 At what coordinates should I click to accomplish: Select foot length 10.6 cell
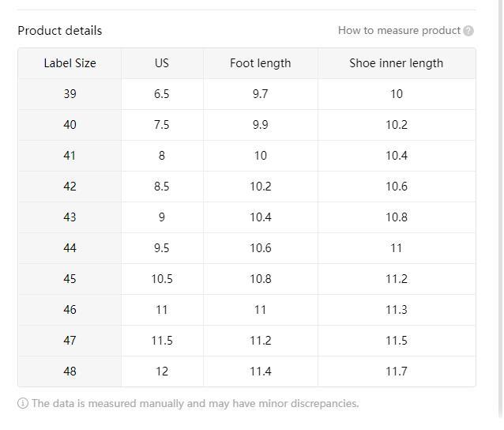[261, 248]
